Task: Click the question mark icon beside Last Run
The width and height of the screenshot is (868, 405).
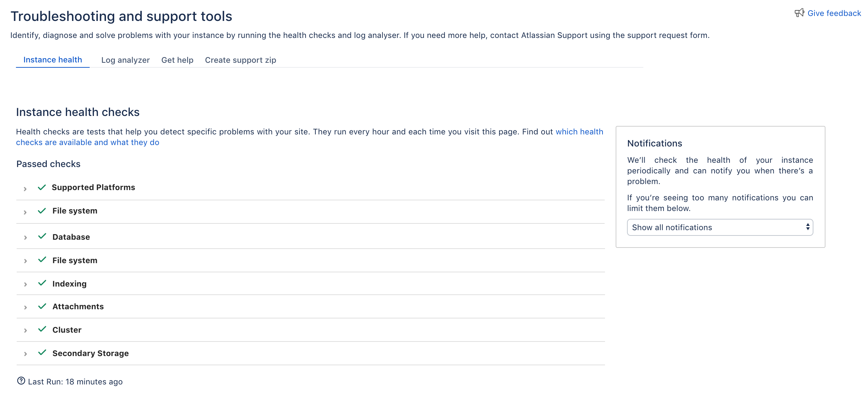Action: coord(21,381)
